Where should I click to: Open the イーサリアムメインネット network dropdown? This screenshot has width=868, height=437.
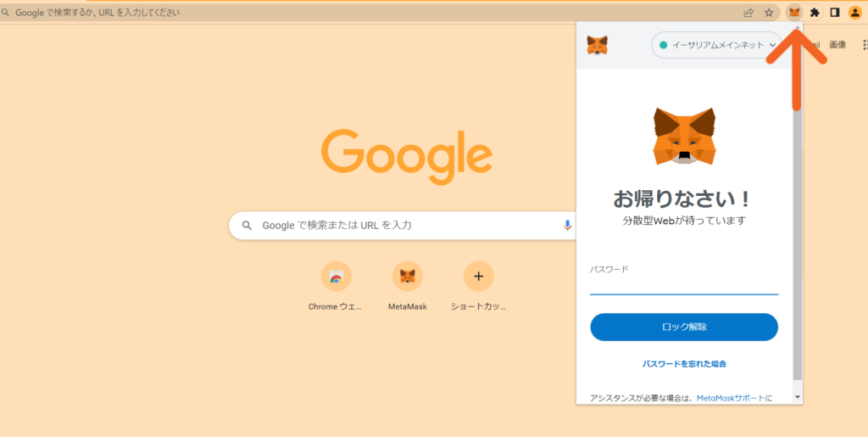coord(716,46)
